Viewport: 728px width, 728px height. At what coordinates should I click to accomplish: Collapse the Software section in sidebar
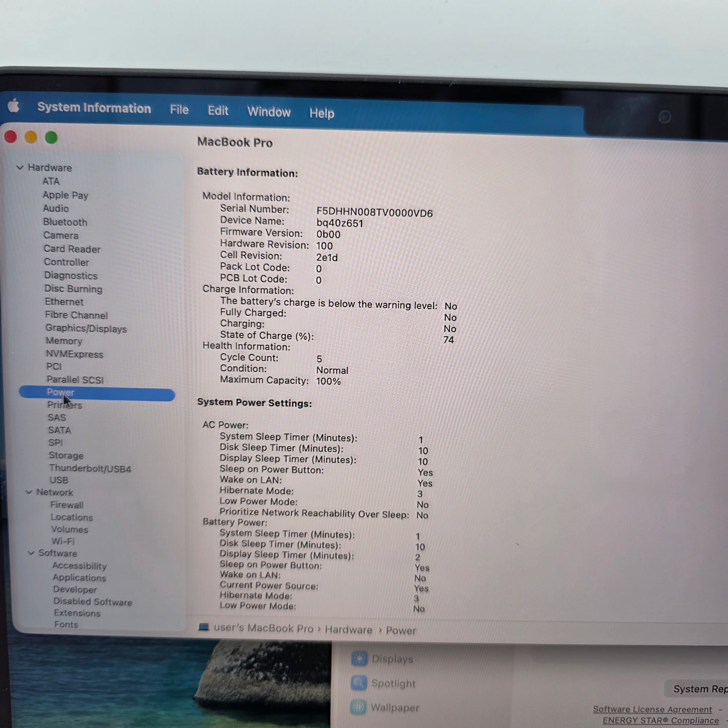click(31, 553)
